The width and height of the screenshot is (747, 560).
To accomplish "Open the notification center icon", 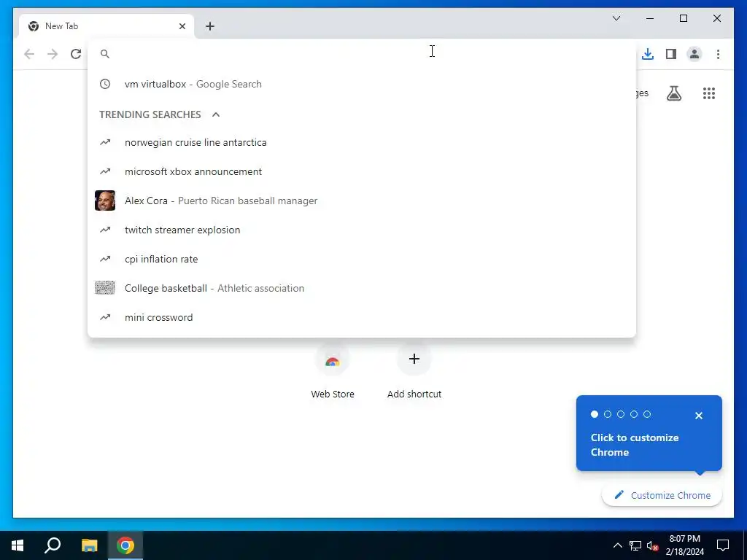I will point(723,545).
